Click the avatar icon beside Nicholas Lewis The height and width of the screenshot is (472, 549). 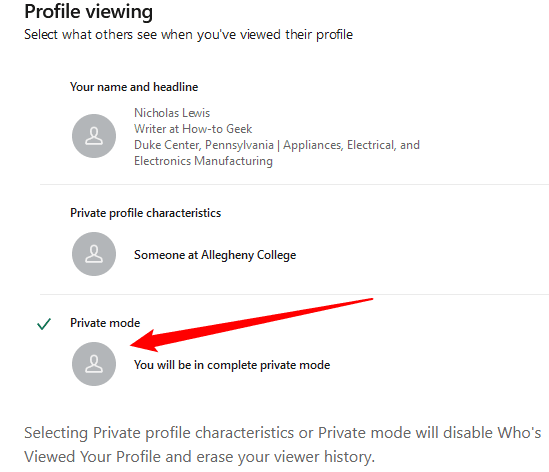(x=94, y=136)
